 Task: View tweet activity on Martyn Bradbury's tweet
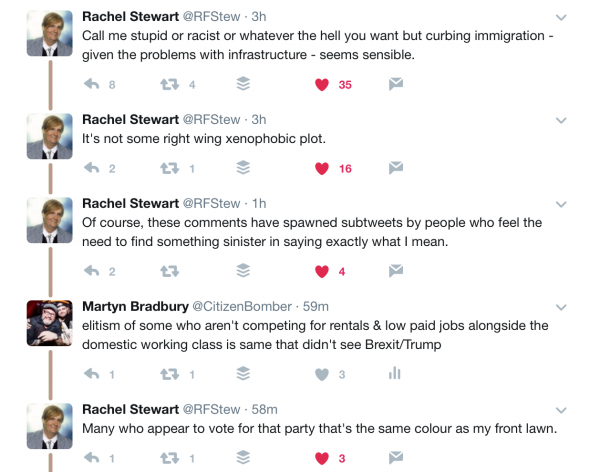[394, 374]
